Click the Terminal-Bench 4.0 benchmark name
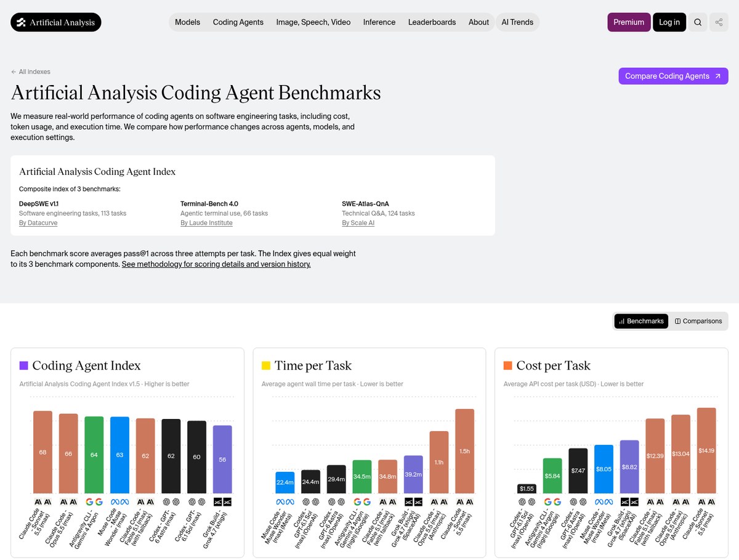The height and width of the screenshot is (560, 739). (209, 203)
